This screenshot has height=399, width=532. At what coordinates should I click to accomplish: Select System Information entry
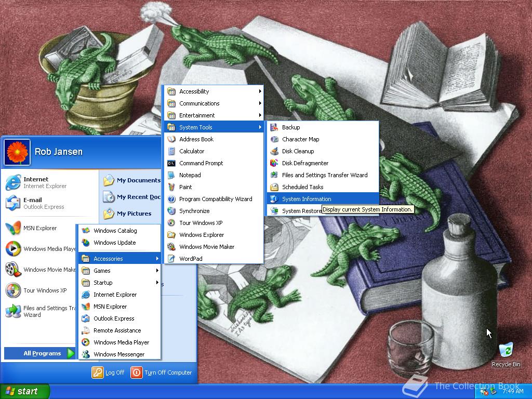click(x=323, y=199)
